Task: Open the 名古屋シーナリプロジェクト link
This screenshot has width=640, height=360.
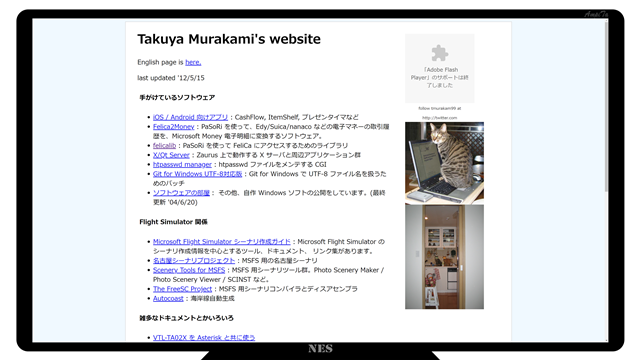Action: [x=194, y=260]
